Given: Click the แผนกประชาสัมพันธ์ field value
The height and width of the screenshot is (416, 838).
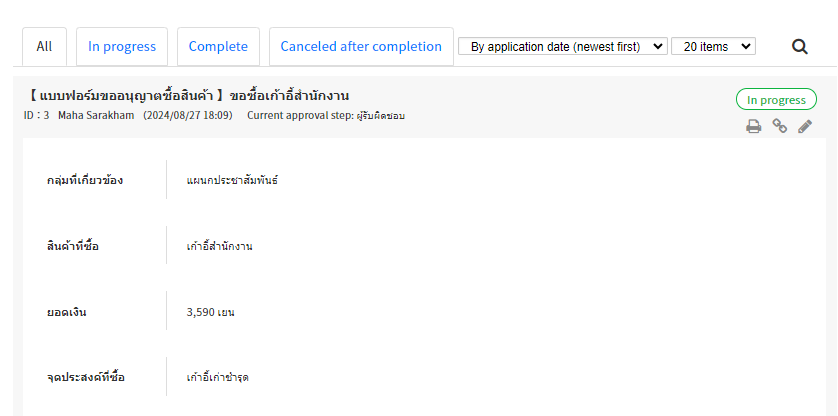Looking at the screenshot, I should (x=232, y=180).
